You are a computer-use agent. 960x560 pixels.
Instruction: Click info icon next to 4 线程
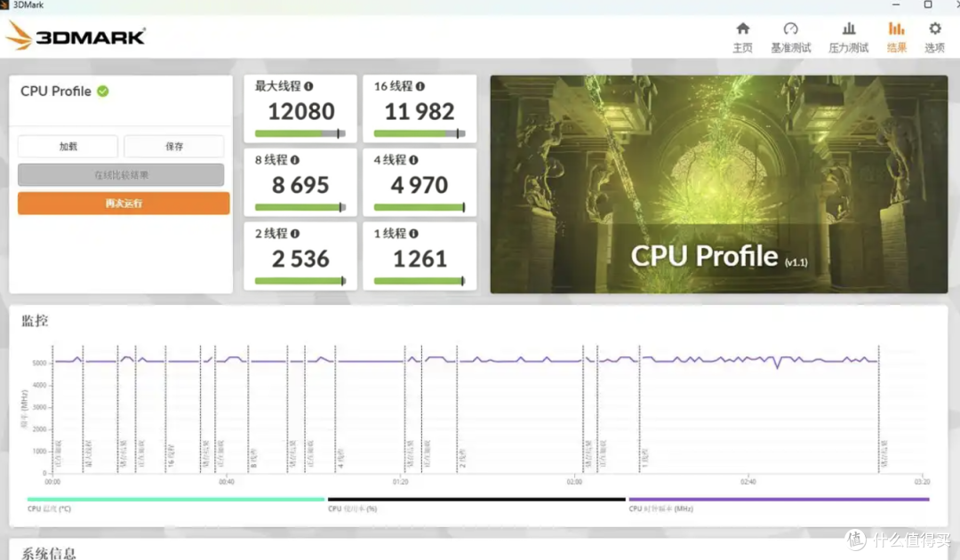point(413,160)
